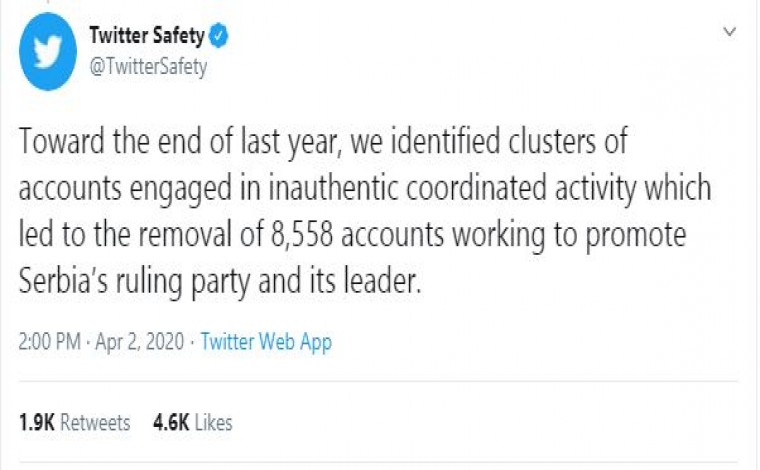Screen dimensions: 760x470
Task: Expand the tweet options chevron menu
Action: pos(729,32)
